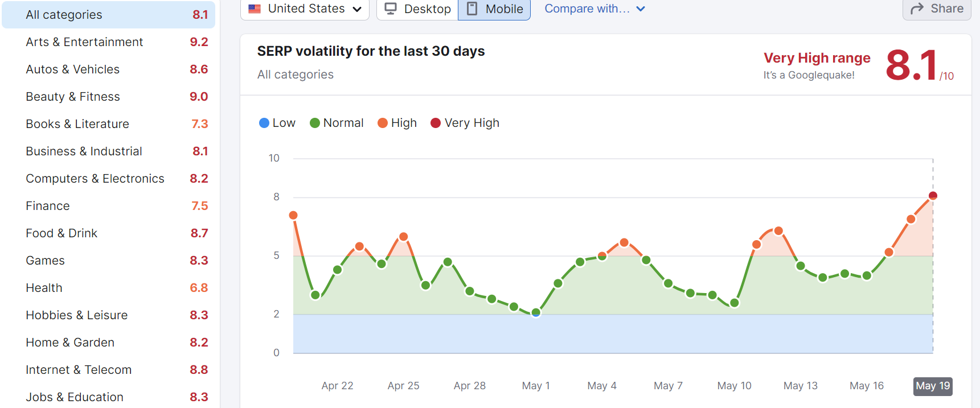The width and height of the screenshot is (980, 408).
Task: Toggle the Low legend series
Action: click(x=277, y=123)
